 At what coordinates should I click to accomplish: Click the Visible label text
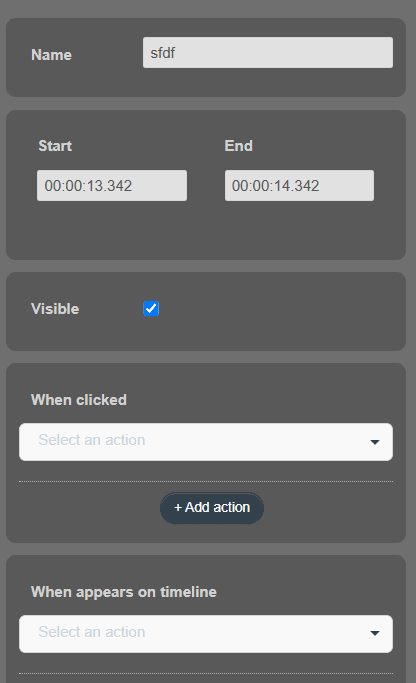(x=55, y=309)
